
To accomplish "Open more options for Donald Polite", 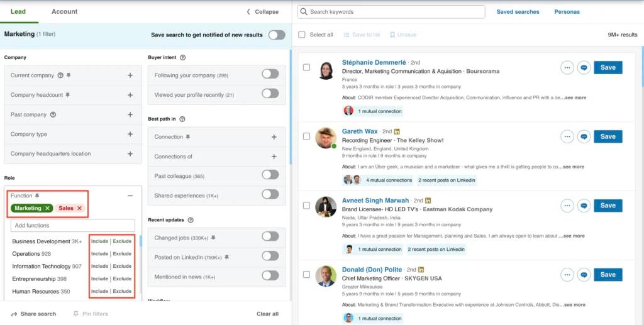I will click(567, 275).
